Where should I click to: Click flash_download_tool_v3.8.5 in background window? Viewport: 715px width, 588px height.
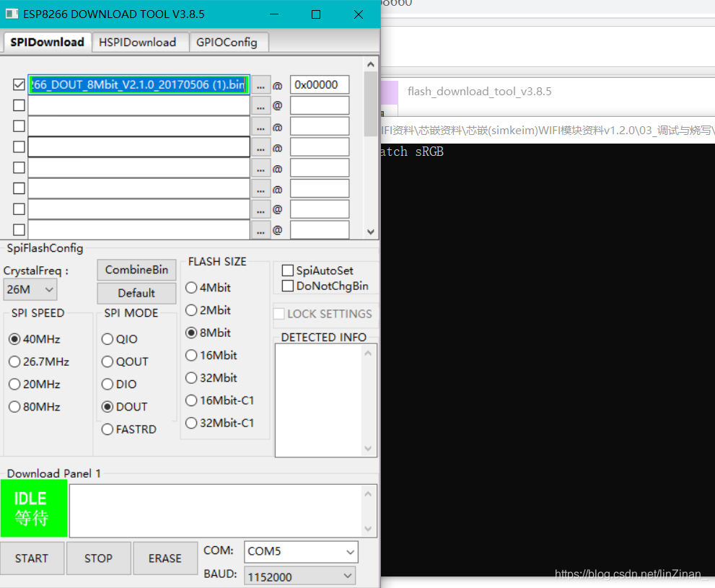pyautogui.click(x=479, y=92)
